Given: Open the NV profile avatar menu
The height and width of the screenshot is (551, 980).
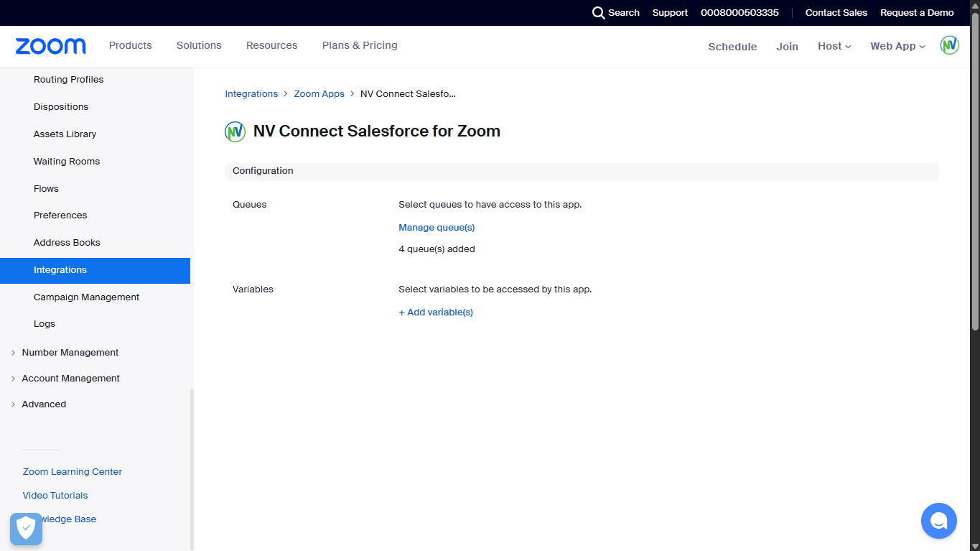Looking at the screenshot, I should point(950,45).
